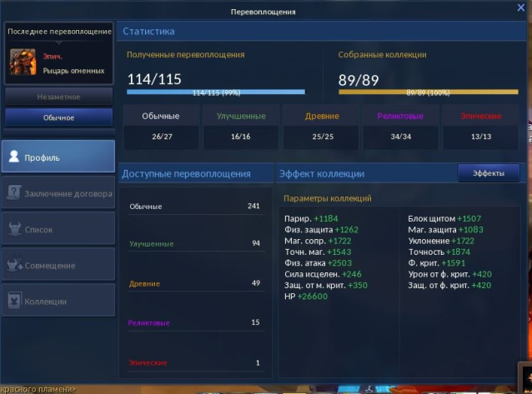Click the Обычные 241 available row
Image resolution: width=532 pixels, height=394 pixels.
click(x=195, y=207)
